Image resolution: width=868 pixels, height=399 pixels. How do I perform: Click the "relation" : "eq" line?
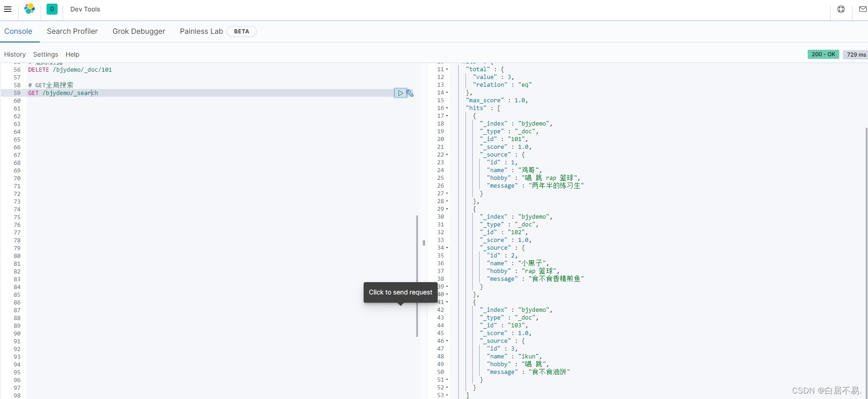502,85
